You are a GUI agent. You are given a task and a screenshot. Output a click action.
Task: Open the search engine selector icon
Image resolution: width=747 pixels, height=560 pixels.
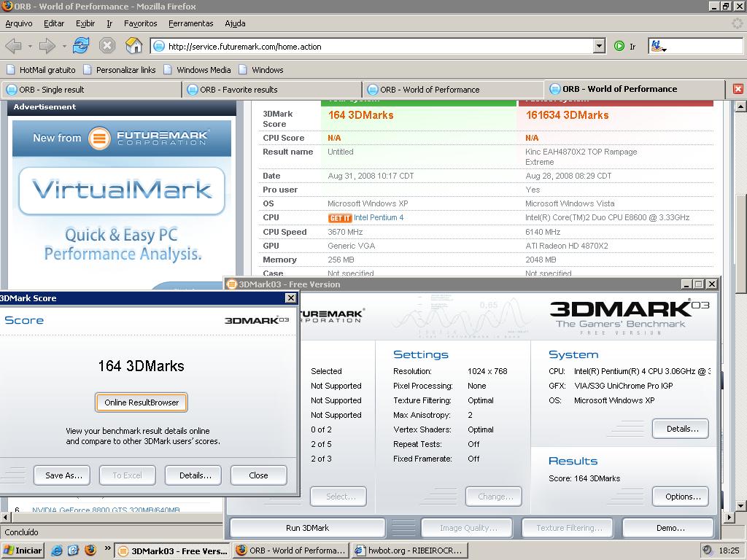coord(659,46)
